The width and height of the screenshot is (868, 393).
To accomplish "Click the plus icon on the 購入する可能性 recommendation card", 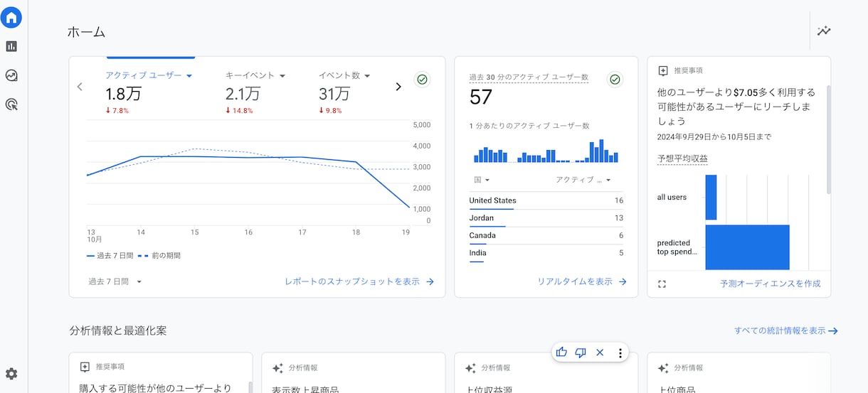I will click(85, 367).
